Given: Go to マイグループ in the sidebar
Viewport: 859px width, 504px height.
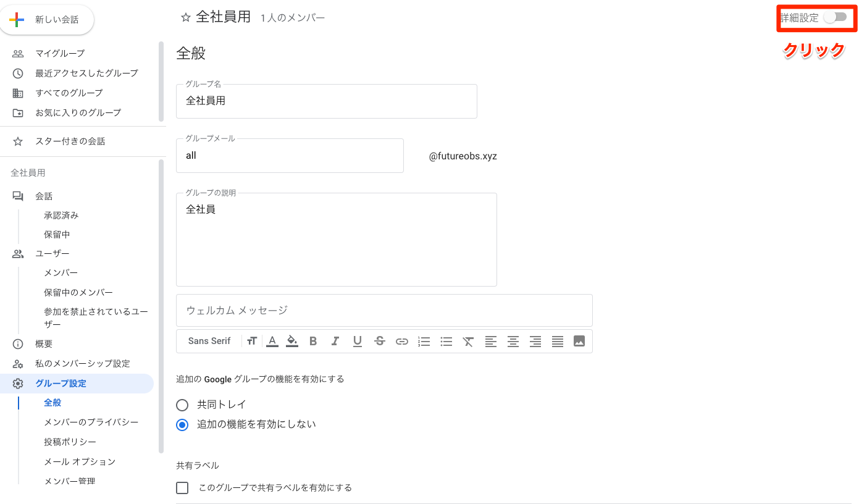Looking at the screenshot, I should pyautogui.click(x=60, y=54).
